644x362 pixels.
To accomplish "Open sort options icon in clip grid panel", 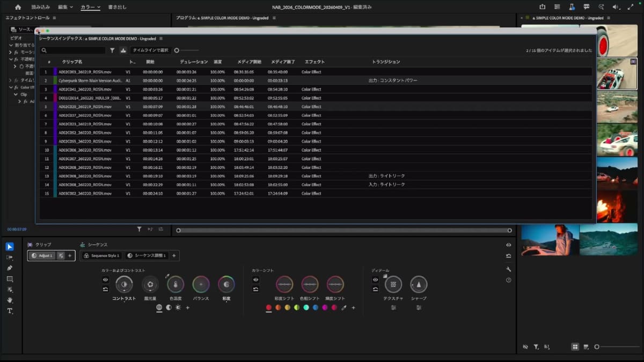I will click(x=547, y=347).
